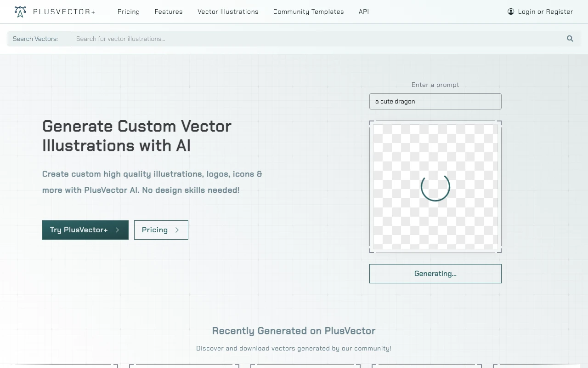Select Vector Illustrations in the top navigation
588x368 pixels.
[x=228, y=11]
